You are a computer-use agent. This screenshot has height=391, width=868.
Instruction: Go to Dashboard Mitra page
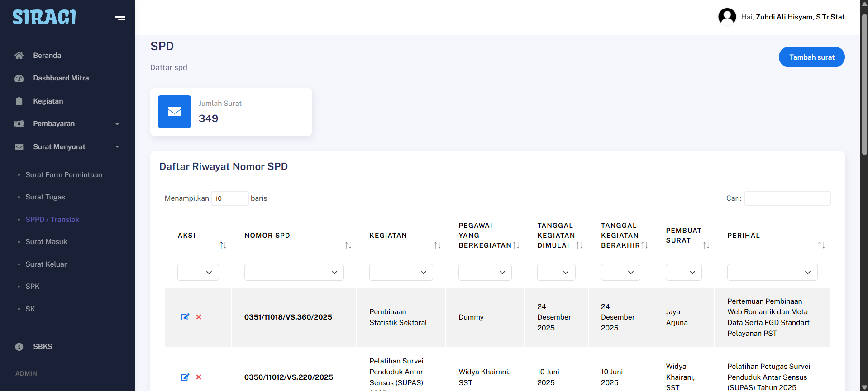61,78
